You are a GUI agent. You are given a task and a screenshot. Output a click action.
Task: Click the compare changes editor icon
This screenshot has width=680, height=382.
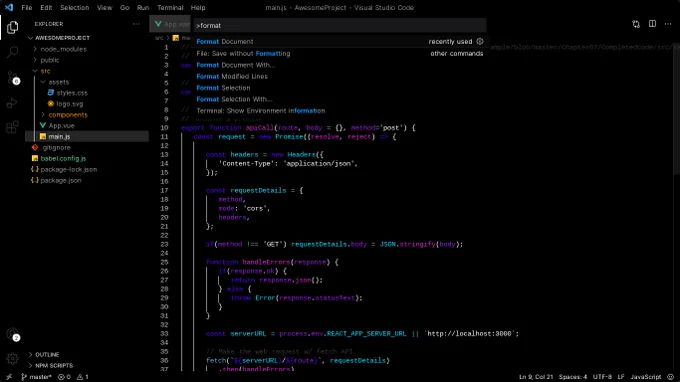(x=636, y=24)
